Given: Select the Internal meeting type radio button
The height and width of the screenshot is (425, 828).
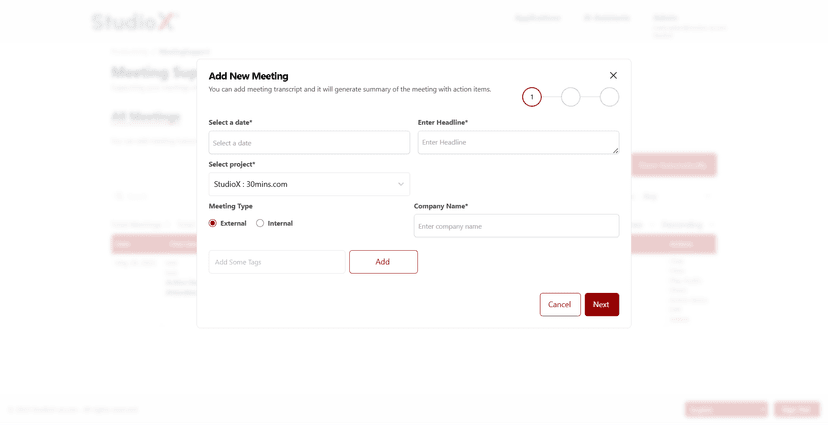Looking at the screenshot, I should pos(260,223).
